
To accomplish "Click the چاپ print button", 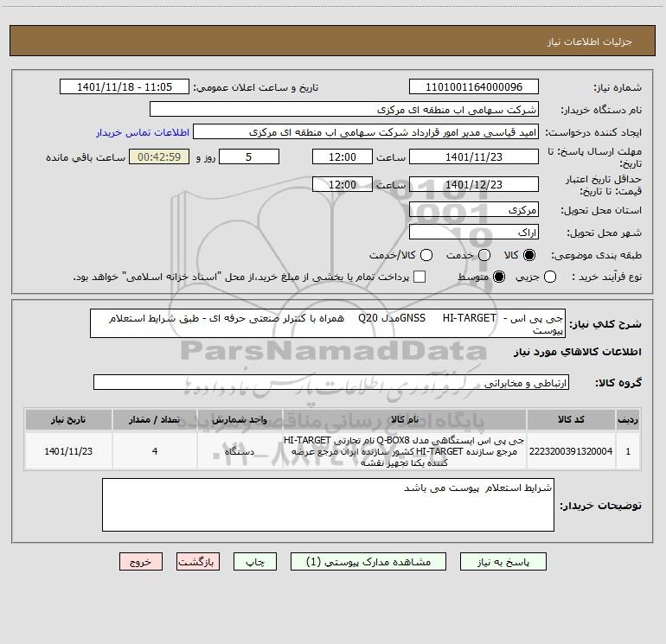I will (x=255, y=562).
